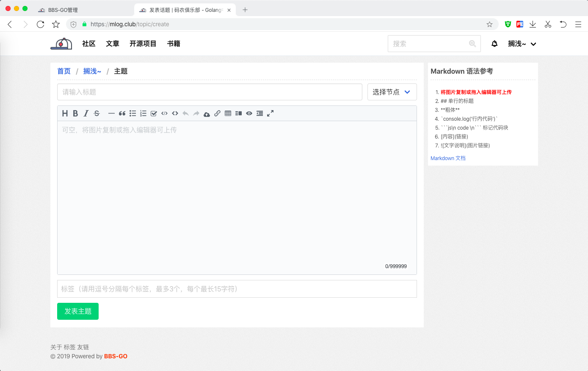Click the outline indent icon in toolbar
Viewport: 588px width, 371px height.
(x=259, y=113)
